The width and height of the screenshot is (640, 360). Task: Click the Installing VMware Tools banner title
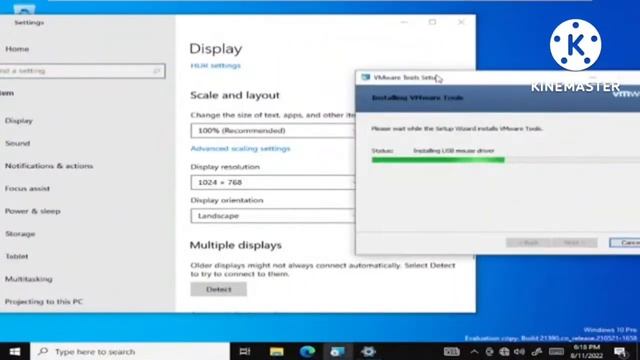click(x=418, y=98)
